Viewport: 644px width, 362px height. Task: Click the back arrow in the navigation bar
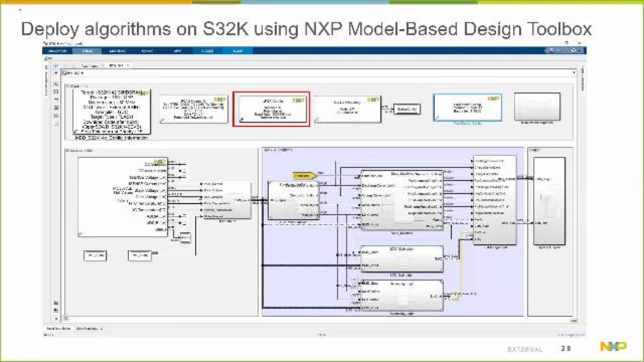click(x=55, y=66)
